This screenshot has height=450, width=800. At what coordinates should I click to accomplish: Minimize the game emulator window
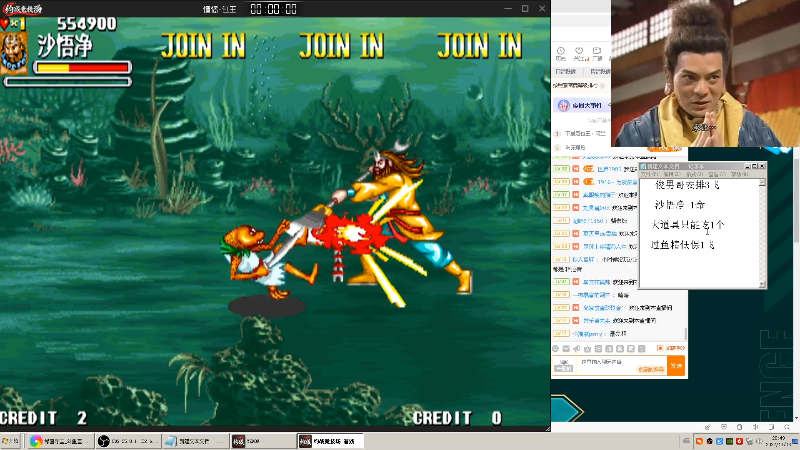click(x=508, y=9)
